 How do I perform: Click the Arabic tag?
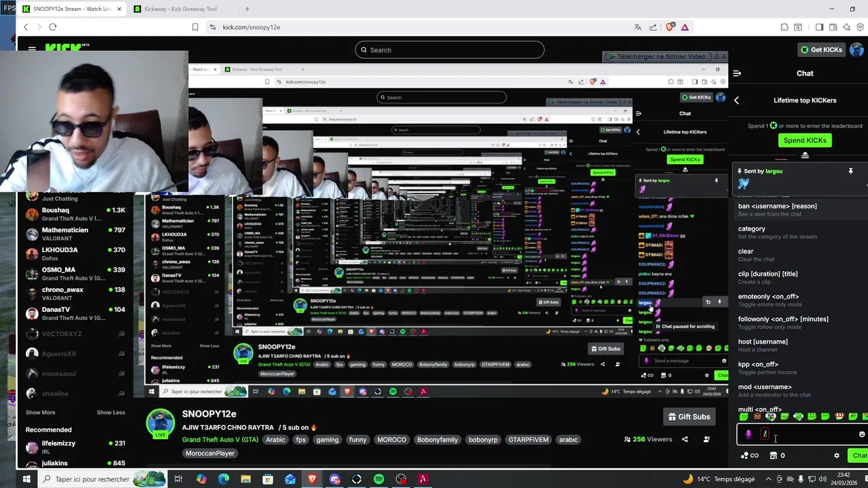pos(275,439)
